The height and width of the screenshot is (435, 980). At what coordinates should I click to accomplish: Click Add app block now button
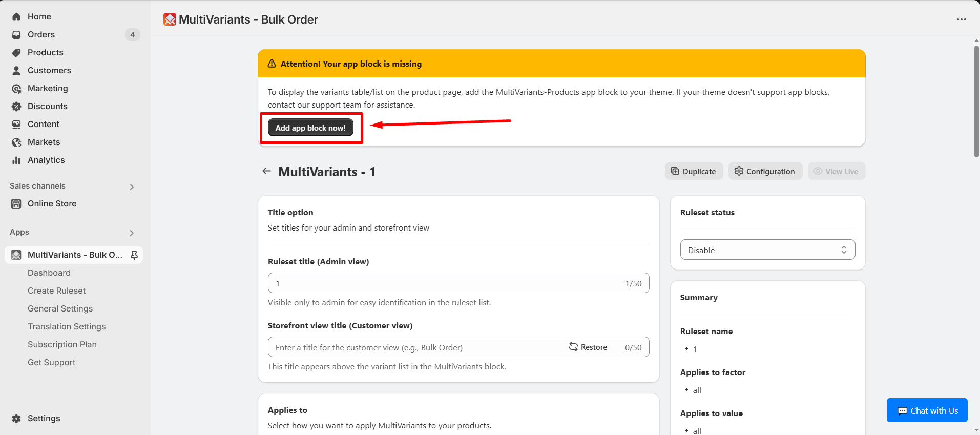tap(310, 128)
